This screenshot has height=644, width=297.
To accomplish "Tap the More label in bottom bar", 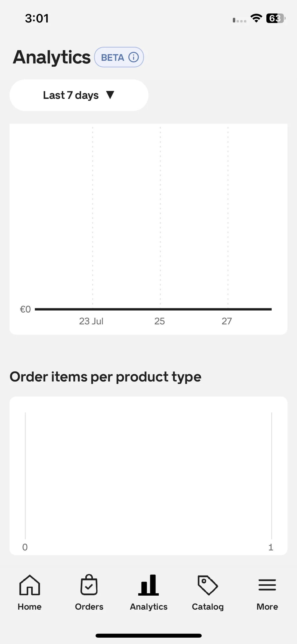I will [267, 607].
